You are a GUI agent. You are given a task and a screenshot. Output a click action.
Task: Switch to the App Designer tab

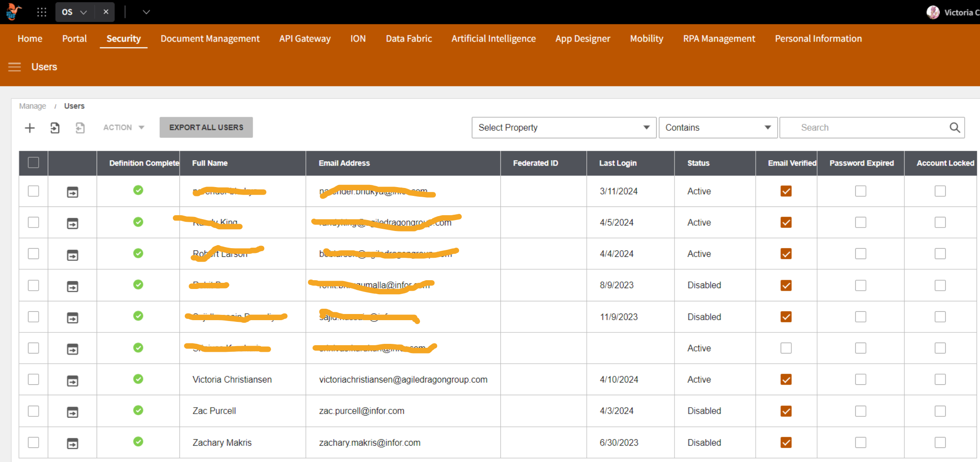[583, 39]
